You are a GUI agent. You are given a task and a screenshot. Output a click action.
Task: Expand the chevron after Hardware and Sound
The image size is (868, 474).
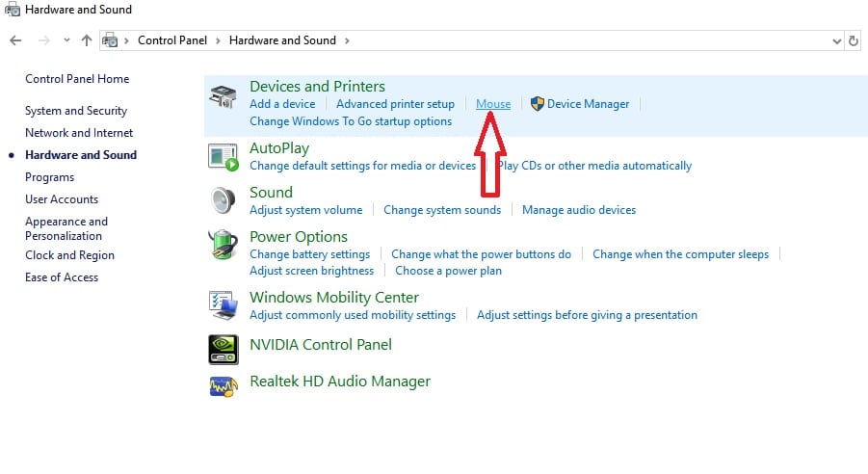347,40
